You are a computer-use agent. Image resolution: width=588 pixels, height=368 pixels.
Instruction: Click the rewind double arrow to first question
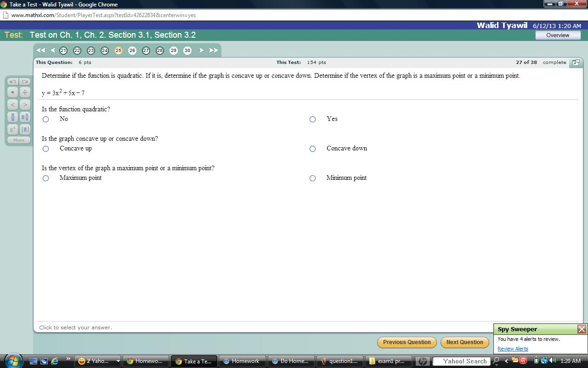pyautogui.click(x=40, y=51)
